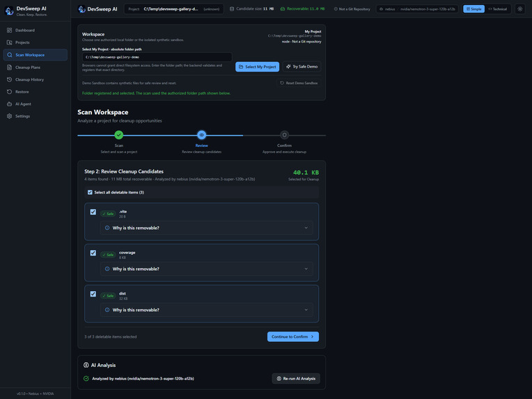Viewport: 532px width, 399px height.
Task: Expand 'Why is this removable?' for .vite
Action: [x=206, y=228]
